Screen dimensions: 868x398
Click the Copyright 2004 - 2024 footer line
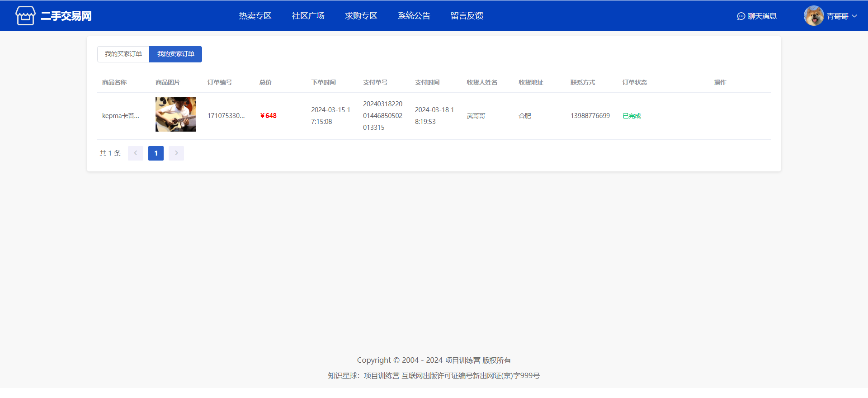click(434, 360)
